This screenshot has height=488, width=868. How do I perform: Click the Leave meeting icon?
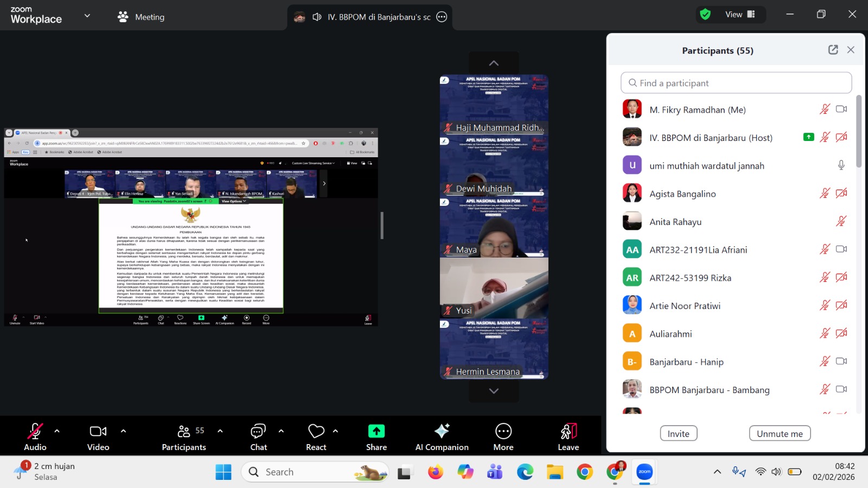(x=568, y=432)
